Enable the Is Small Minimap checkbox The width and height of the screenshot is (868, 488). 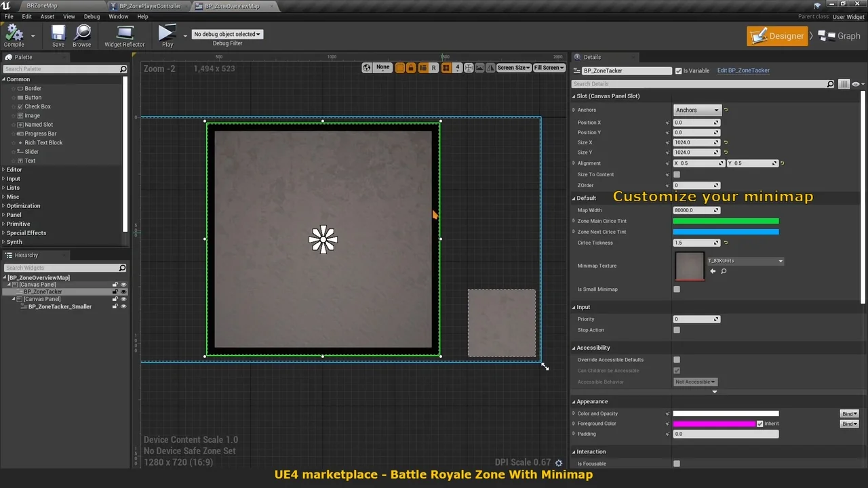(x=677, y=289)
